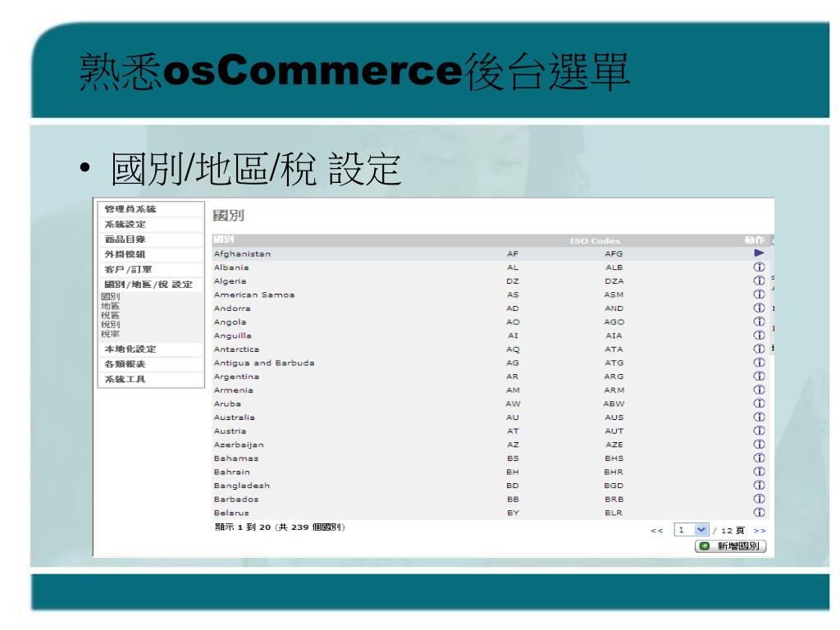Open the page number dropdown
840x630 pixels.
coord(692,530)
